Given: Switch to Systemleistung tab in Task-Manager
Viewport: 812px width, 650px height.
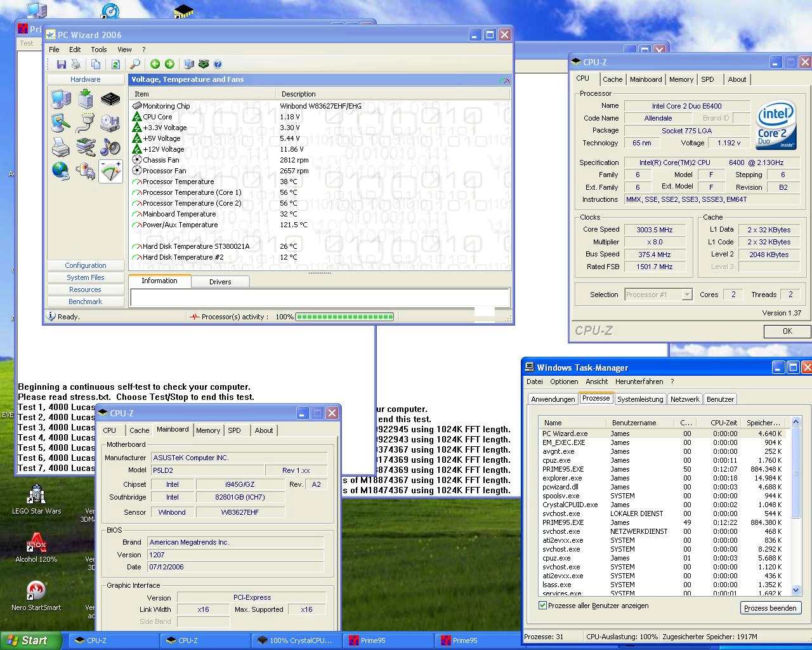Looking at the screenshot, I should (x=639, y=399).
